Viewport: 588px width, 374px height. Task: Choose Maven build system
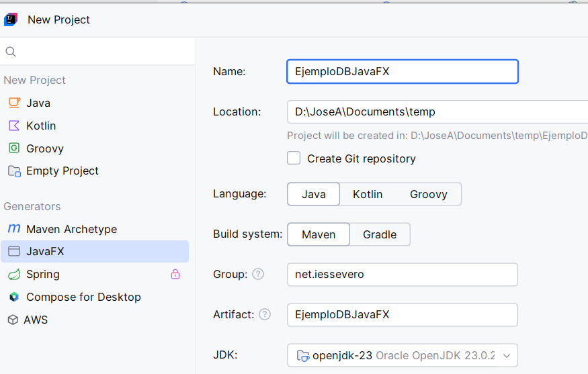point(319,234)
